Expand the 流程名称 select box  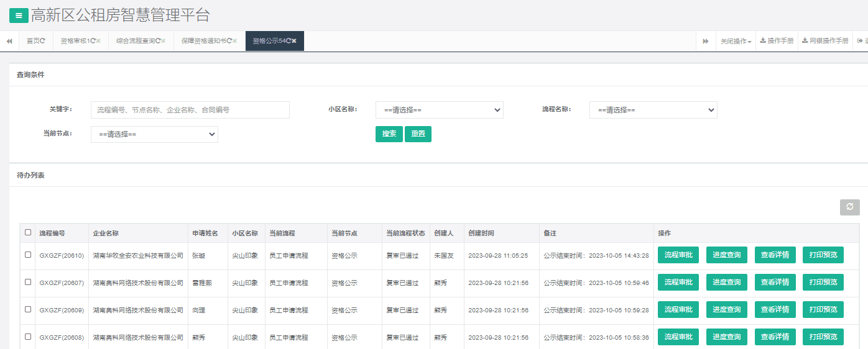coord(653,110)
